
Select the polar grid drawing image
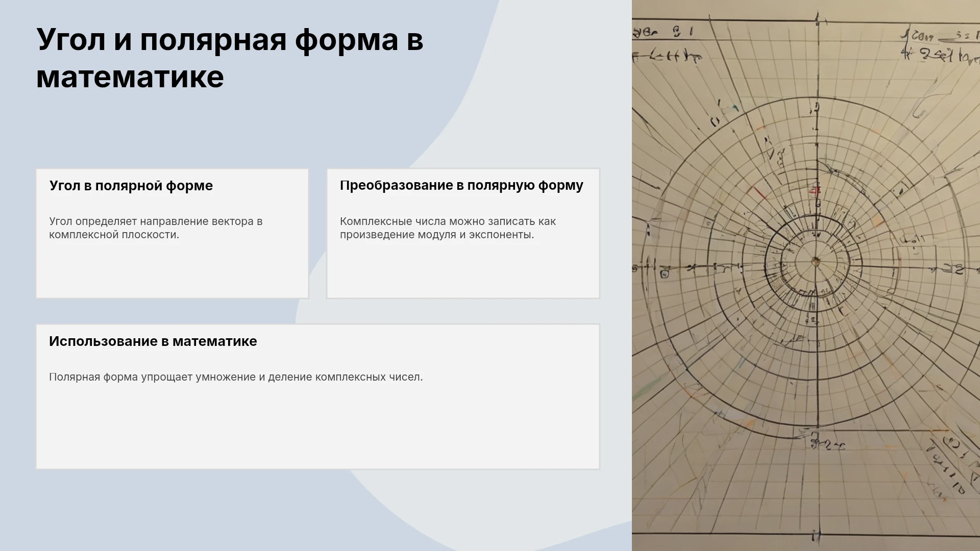[x=806, y=275]
